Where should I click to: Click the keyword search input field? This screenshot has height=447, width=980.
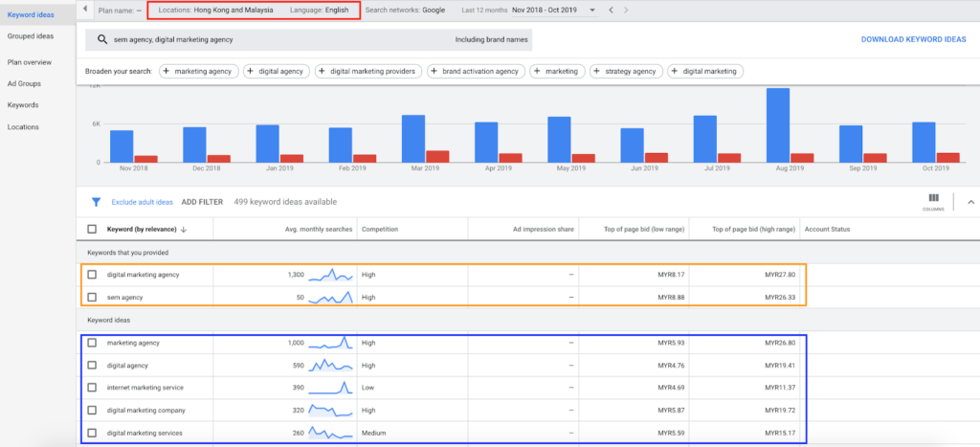point(309,39)
